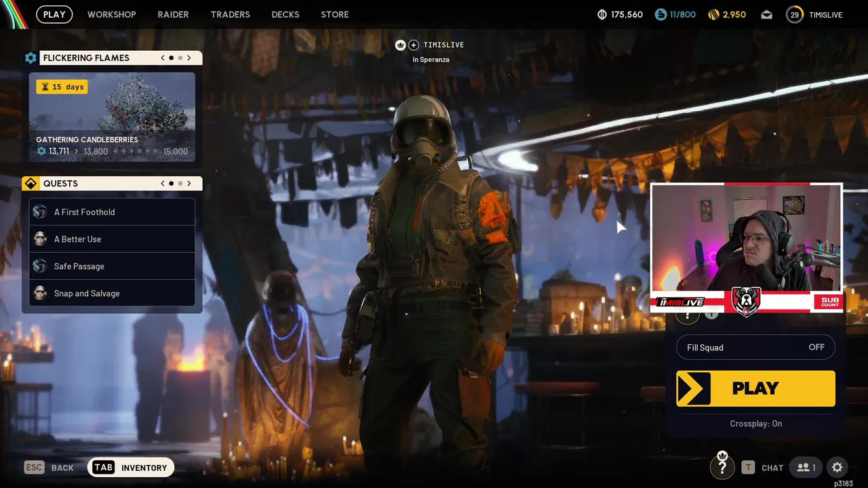Image resolution: width=868 pixels, height=488 pixels.
Task: Click the plus invite icon next to TIMISLIVE
Action: click(414, 45)
